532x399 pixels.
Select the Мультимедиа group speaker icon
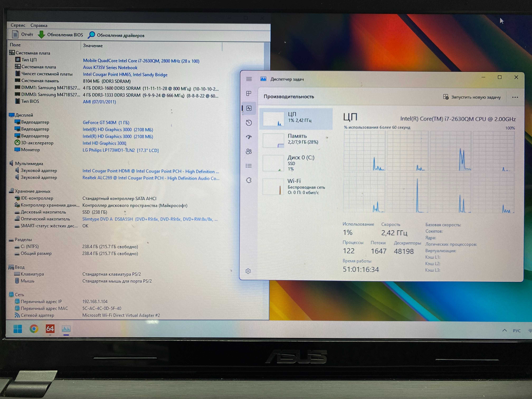click(11, 163)
